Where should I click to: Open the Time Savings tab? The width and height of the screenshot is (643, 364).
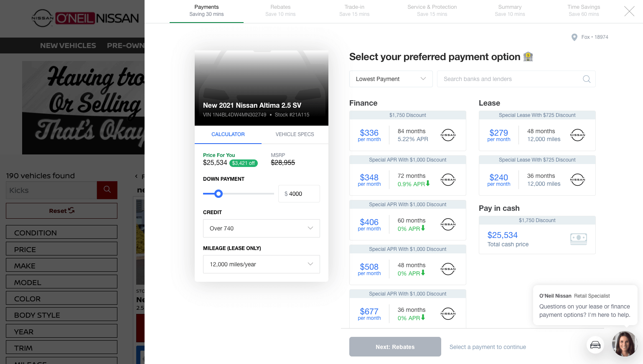584,11
